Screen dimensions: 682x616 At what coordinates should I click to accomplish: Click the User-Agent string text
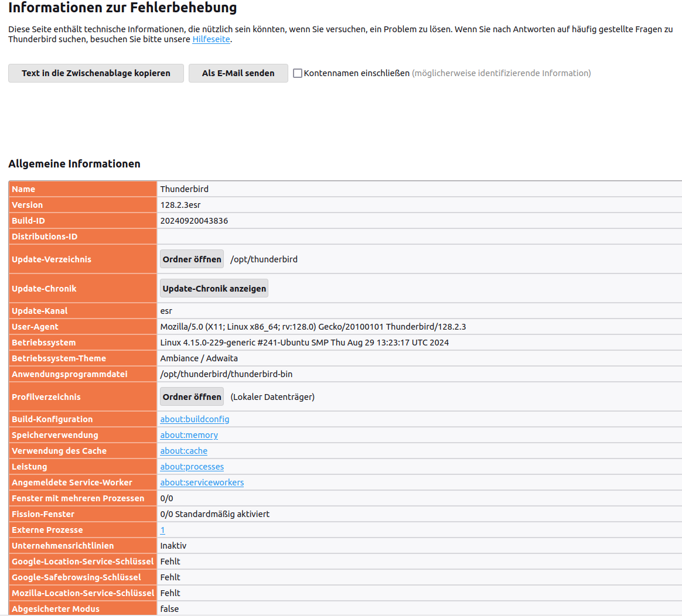313,327
